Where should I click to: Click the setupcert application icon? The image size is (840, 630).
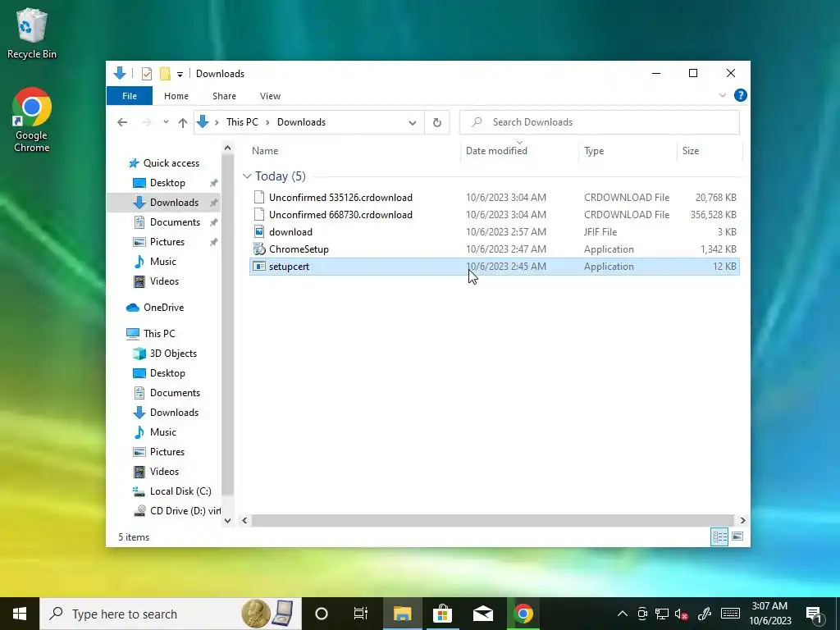click(x=259, y=267)
